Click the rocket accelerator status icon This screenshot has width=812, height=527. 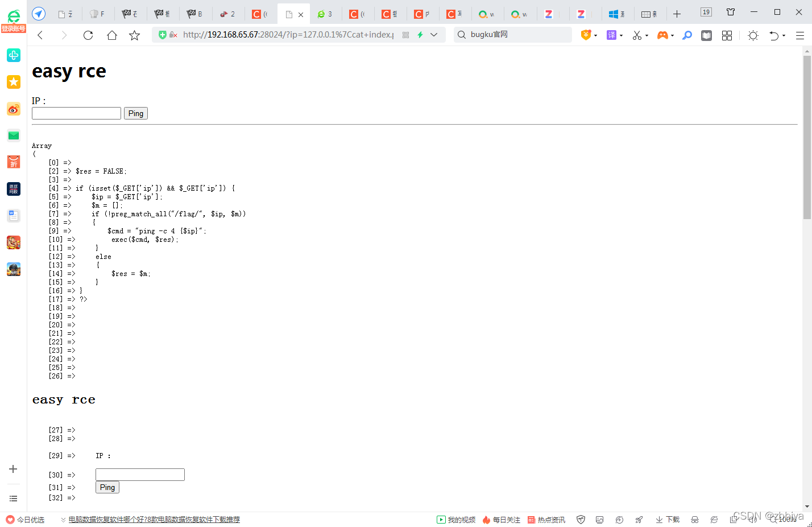[x=639, y=520]
